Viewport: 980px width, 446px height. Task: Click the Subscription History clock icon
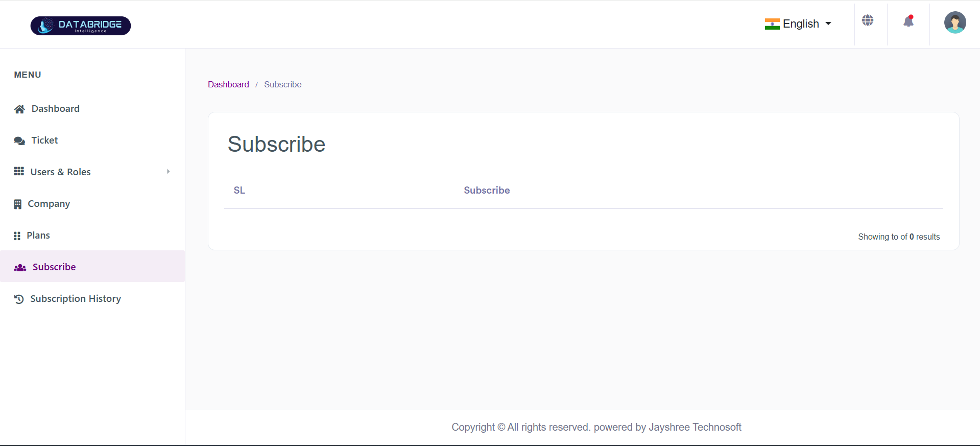[19, 299]
